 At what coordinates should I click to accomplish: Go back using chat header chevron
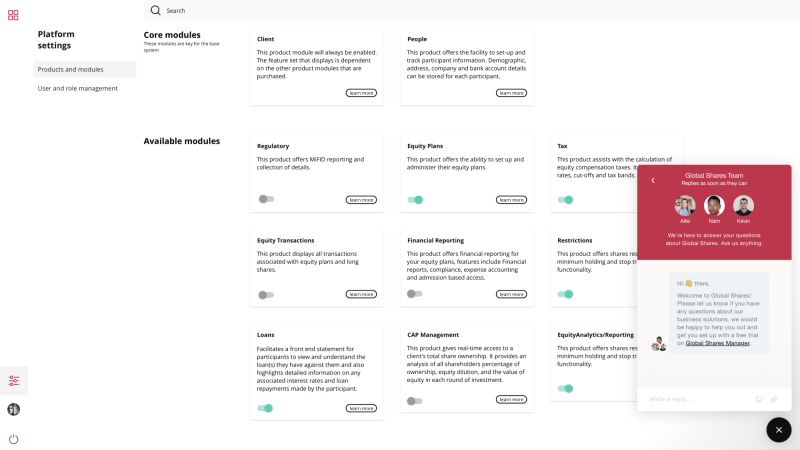click(653, 180)
